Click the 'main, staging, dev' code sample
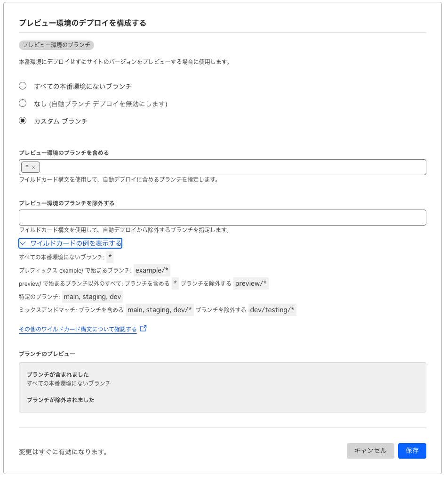Viewport: 448px width, 477px height. coord(92,297)
